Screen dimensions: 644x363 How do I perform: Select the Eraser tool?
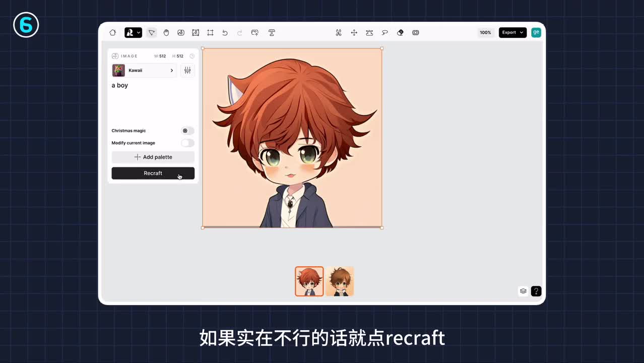400,33
